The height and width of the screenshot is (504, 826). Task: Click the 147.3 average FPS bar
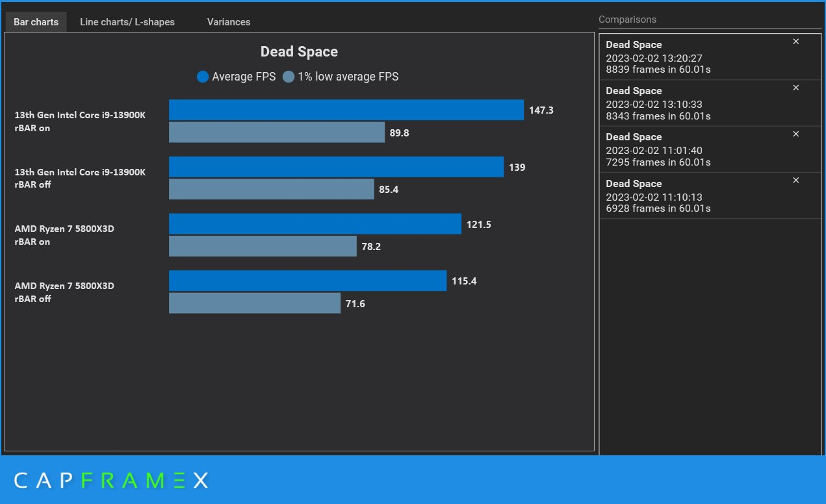pyautogui.click(x=346, y=110)
